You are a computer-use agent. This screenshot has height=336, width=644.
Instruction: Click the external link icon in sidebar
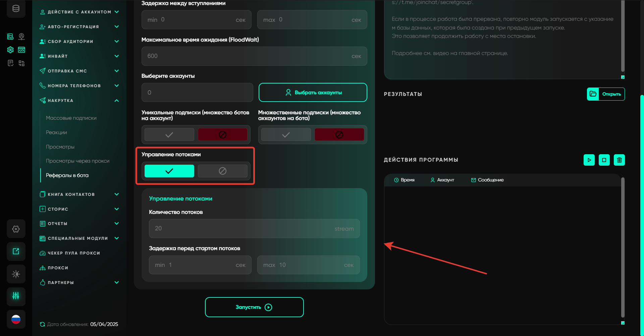16,251
